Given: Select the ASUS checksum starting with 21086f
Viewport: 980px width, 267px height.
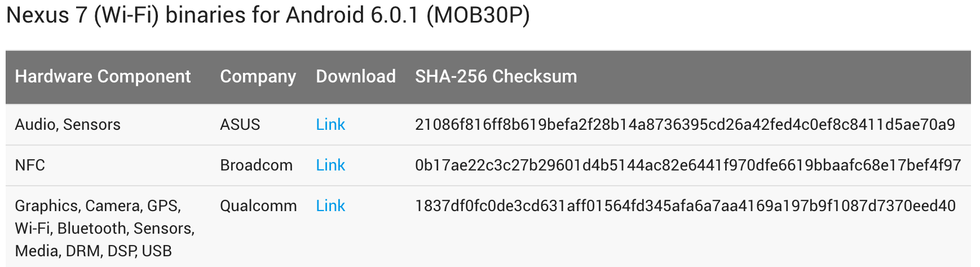Looking at the screenshot, I should 685,124.
